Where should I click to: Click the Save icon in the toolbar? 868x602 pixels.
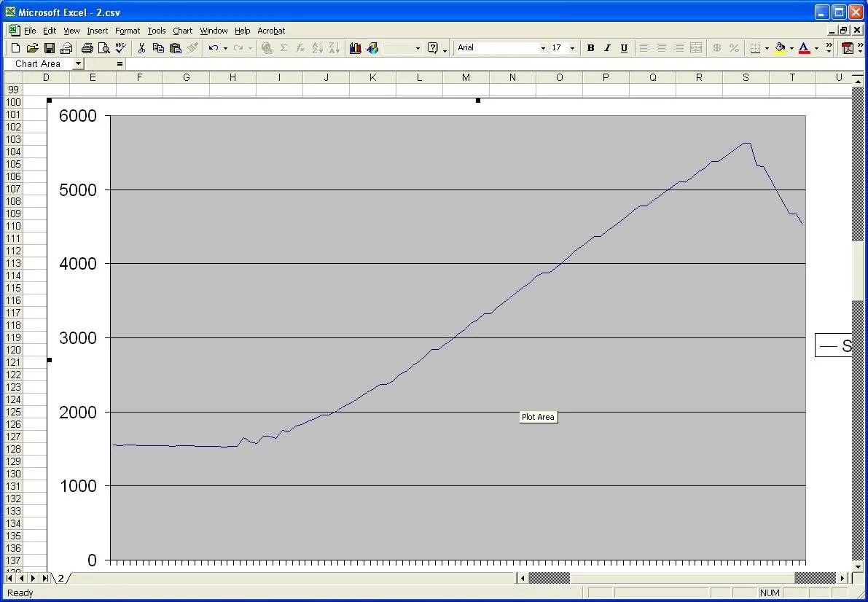point(50,48)
